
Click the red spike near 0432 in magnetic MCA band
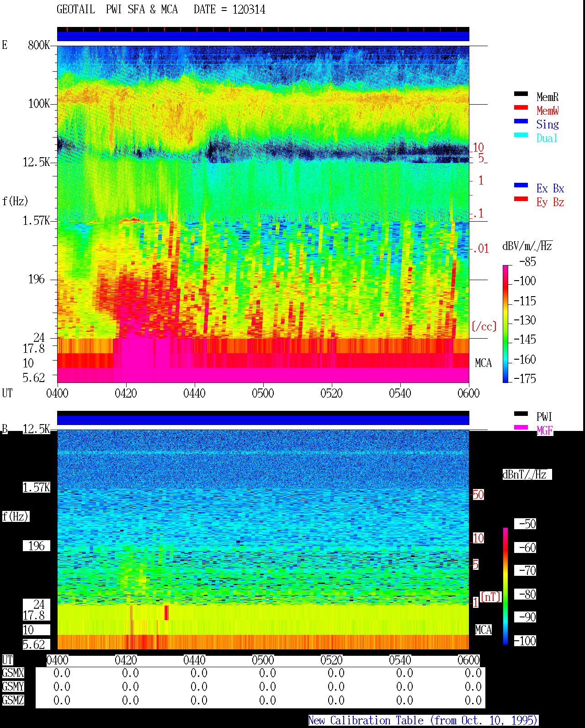tap(166, 612)
